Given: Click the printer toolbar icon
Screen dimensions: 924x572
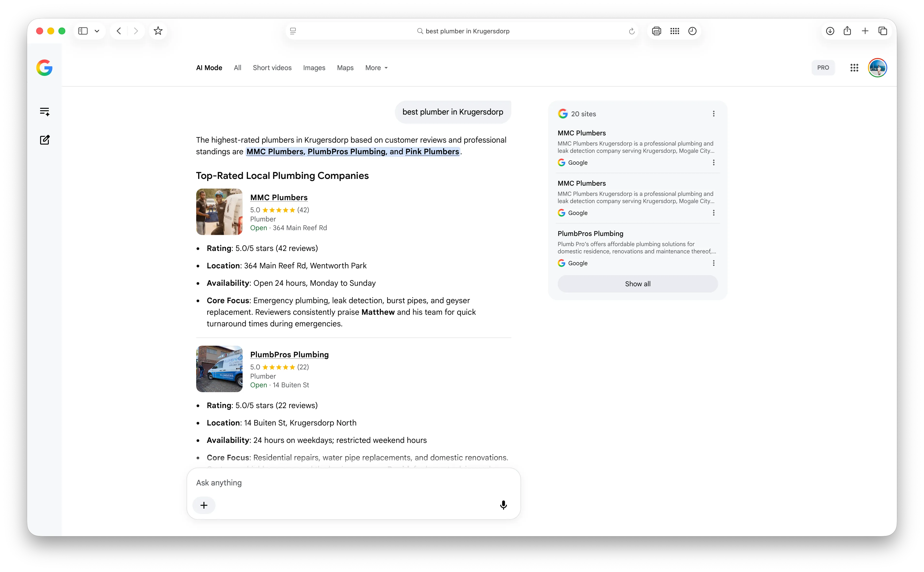Looking at the screenshot, I should [657, 31].
